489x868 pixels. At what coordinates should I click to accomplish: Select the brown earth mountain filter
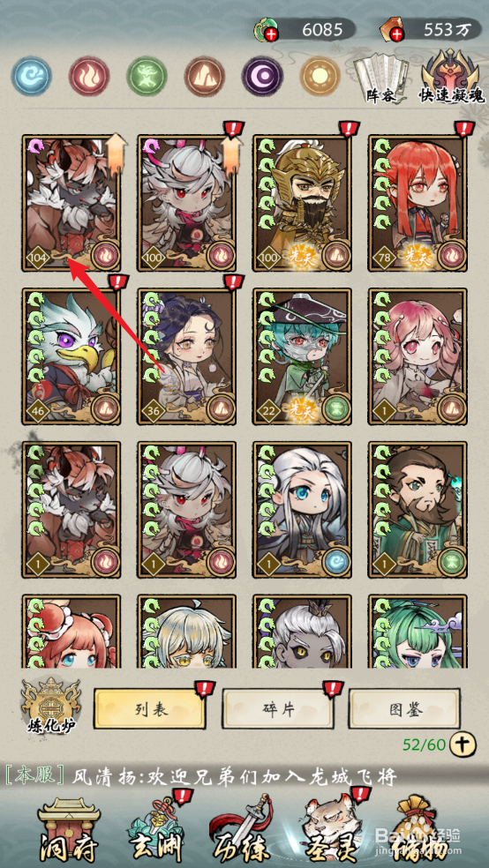[205, 76]
